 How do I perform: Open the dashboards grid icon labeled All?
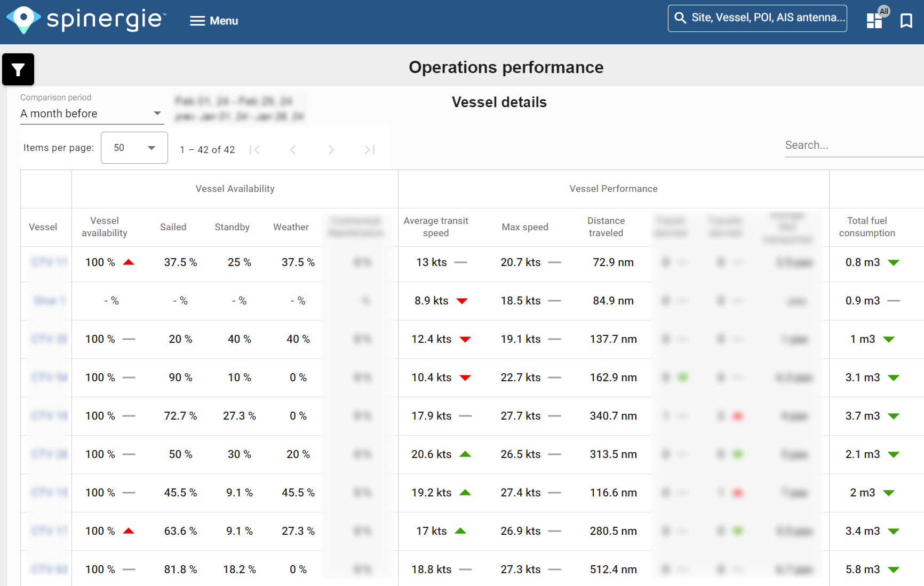(875, 21)
